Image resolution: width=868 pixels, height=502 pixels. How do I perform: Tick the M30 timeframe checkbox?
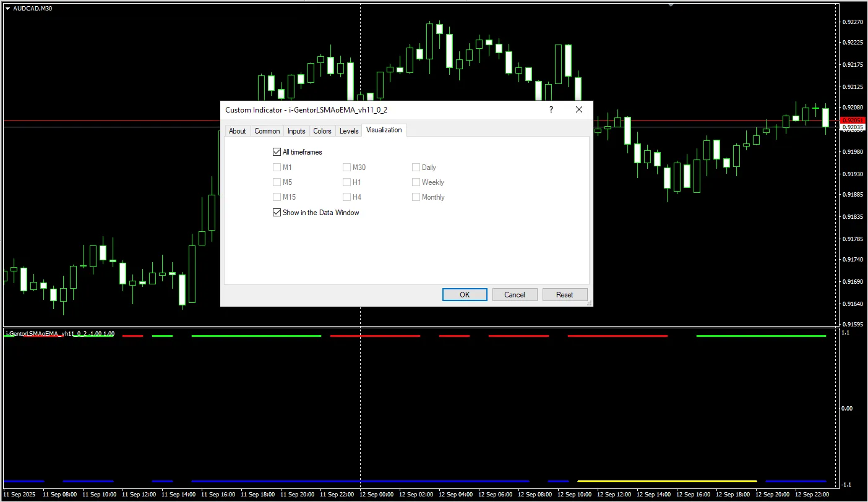click(346, 168)
